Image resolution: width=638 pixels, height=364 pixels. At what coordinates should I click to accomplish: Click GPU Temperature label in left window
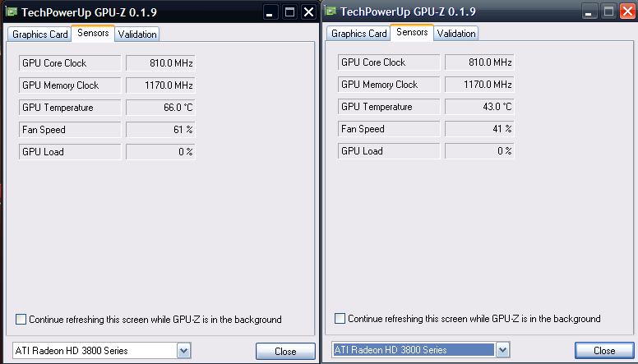pyautogui.click(x=70, y=108)
